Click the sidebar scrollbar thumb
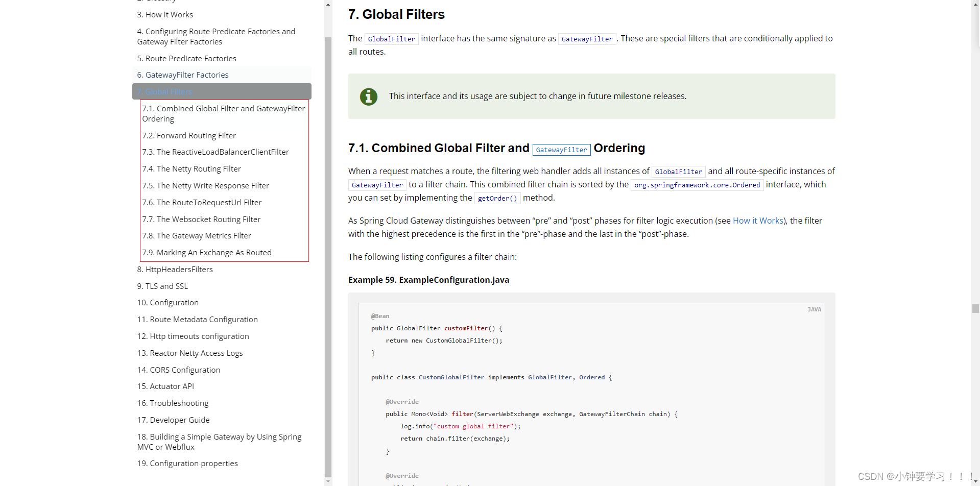The image size is (980, 486). coord(328,257)
